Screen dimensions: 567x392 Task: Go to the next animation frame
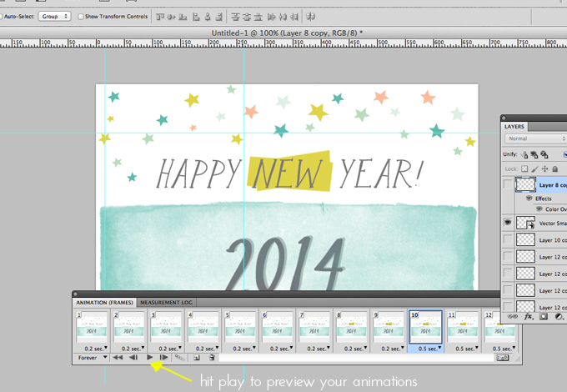click(x=163, y=357)
